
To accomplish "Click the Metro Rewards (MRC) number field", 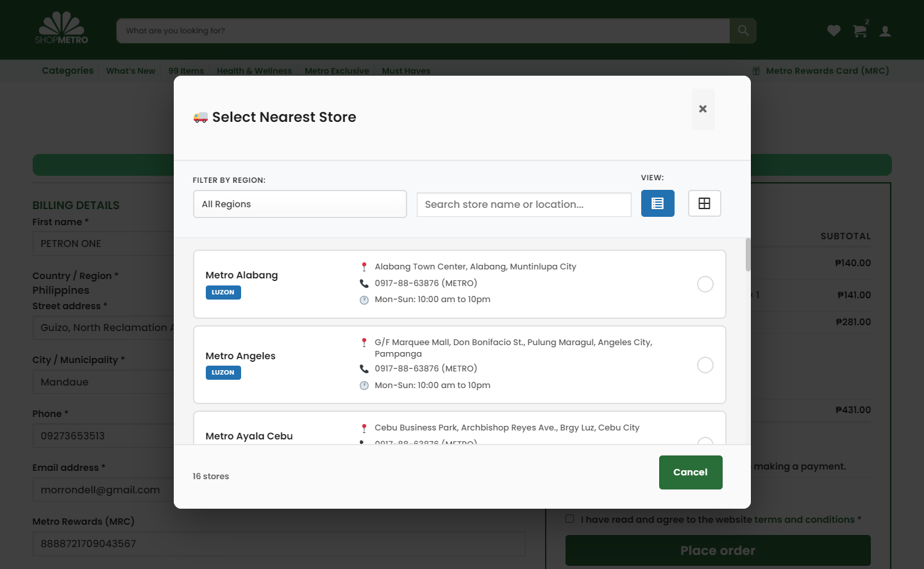I will tap(279, 544).
